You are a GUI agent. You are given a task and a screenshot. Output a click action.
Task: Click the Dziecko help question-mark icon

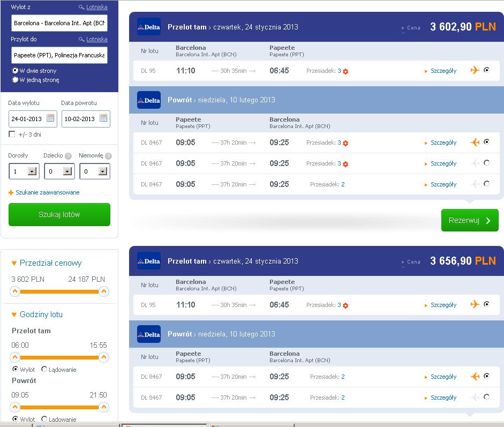coord(68,156)
